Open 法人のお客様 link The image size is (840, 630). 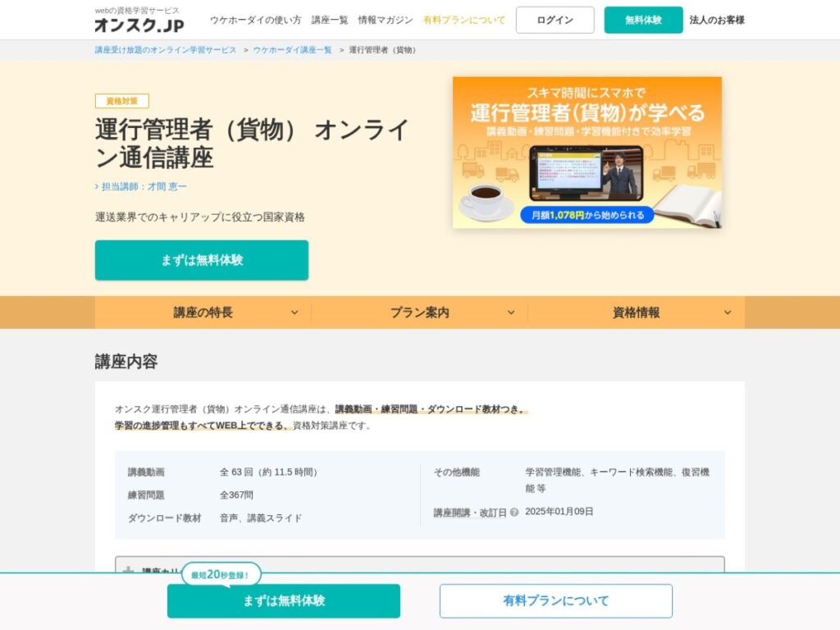[x=717, y=21]
